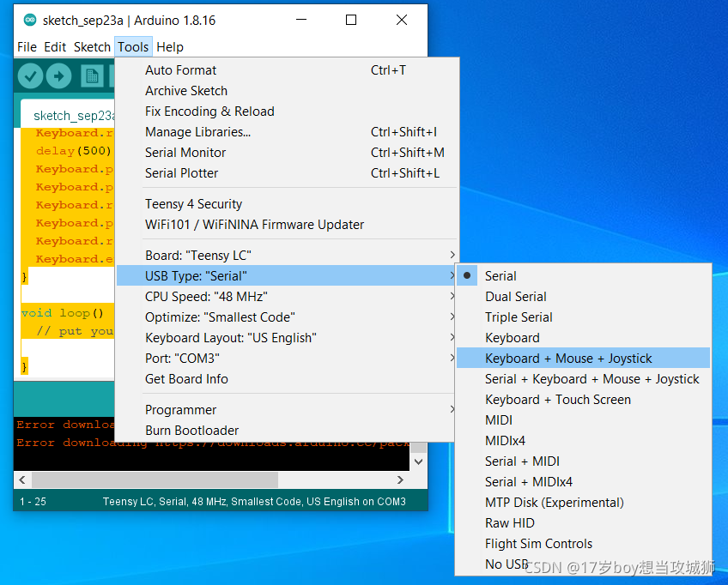This screenshot has height=585, width=728.
Task: Open the Serial Plotter
Action: click(x=286, y=173)
